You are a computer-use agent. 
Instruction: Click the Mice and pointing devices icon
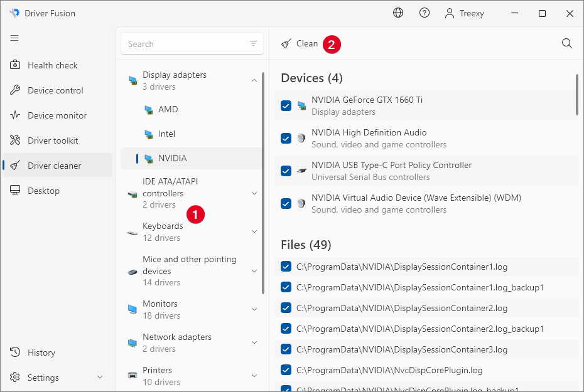click(132, 272)
